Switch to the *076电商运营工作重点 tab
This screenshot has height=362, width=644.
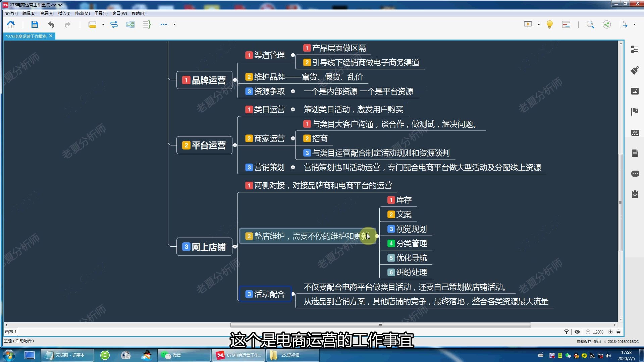26,36
